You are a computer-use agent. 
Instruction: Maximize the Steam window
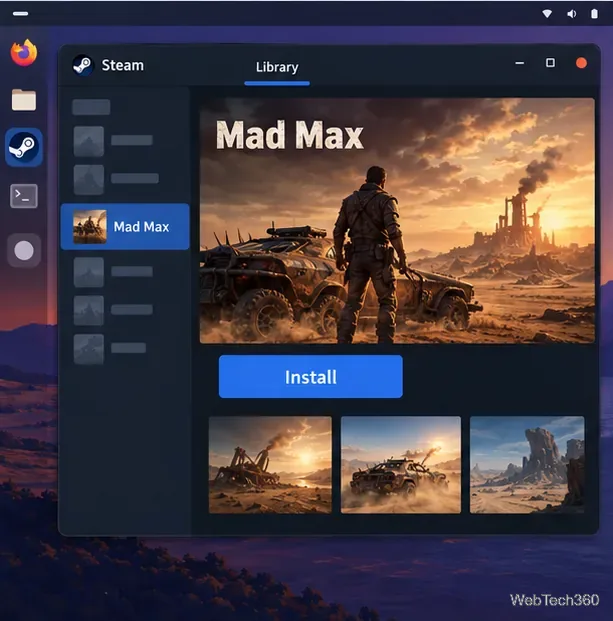[550, 63]
